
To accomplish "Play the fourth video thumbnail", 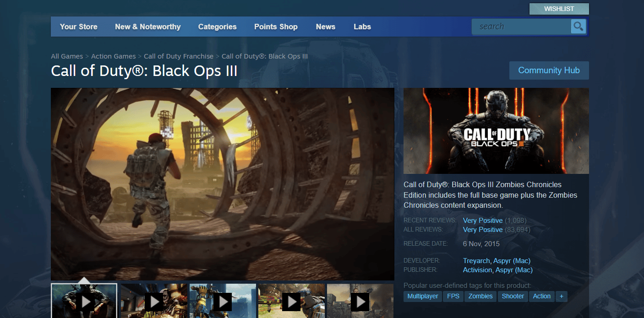I will 291,301.
